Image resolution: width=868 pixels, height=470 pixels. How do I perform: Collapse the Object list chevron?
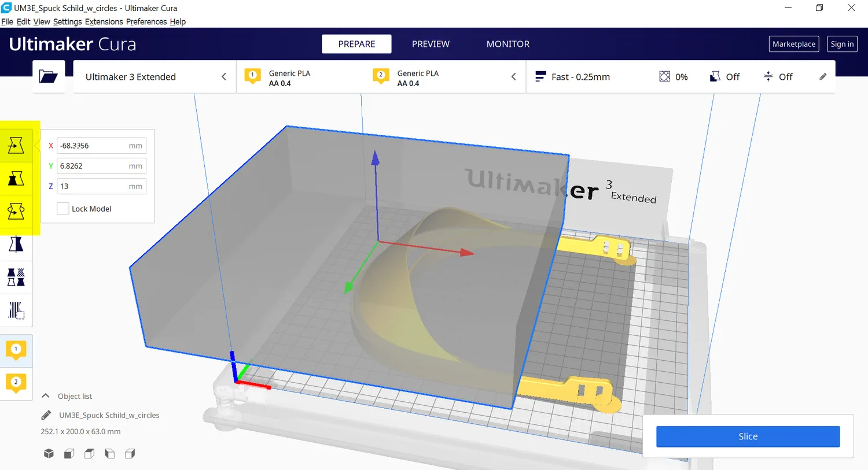pyautogui.click(x=46, y=396)
